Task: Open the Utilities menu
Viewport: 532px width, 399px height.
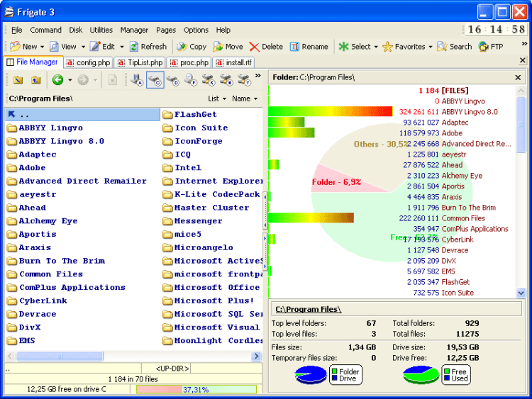Action: [x=101, y=30]
